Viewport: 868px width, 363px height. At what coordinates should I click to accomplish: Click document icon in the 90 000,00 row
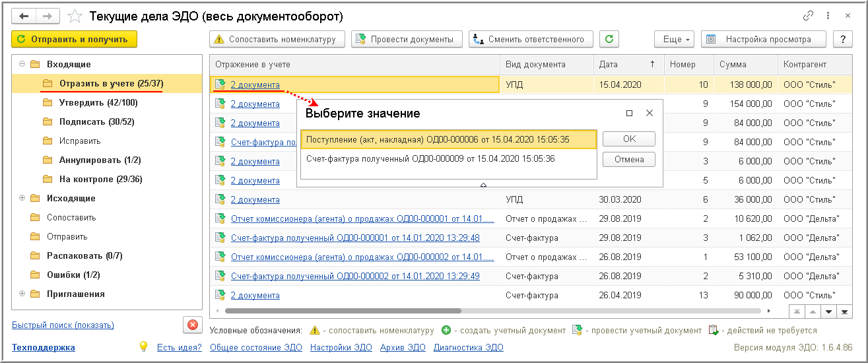(x=220, y=295)
